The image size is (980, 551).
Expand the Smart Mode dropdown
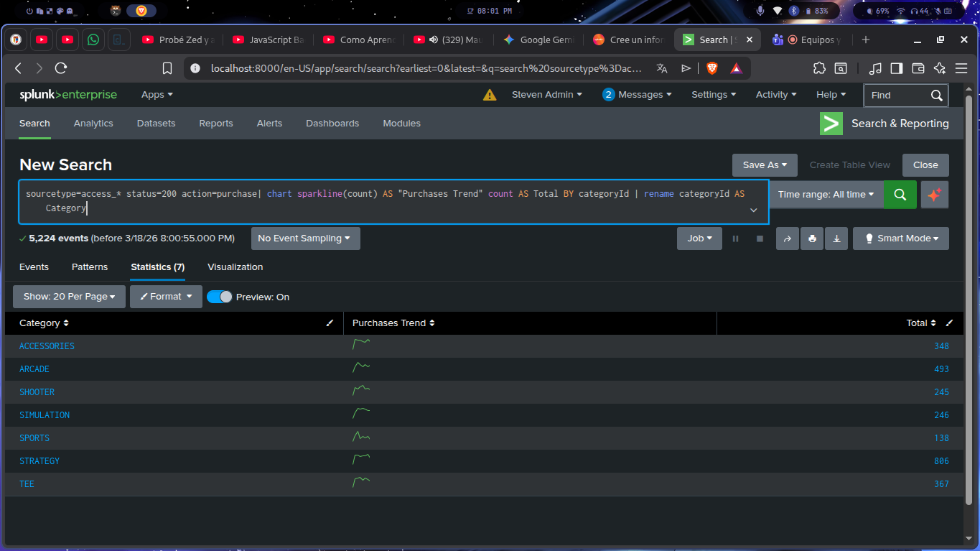(x=900, y=238)
